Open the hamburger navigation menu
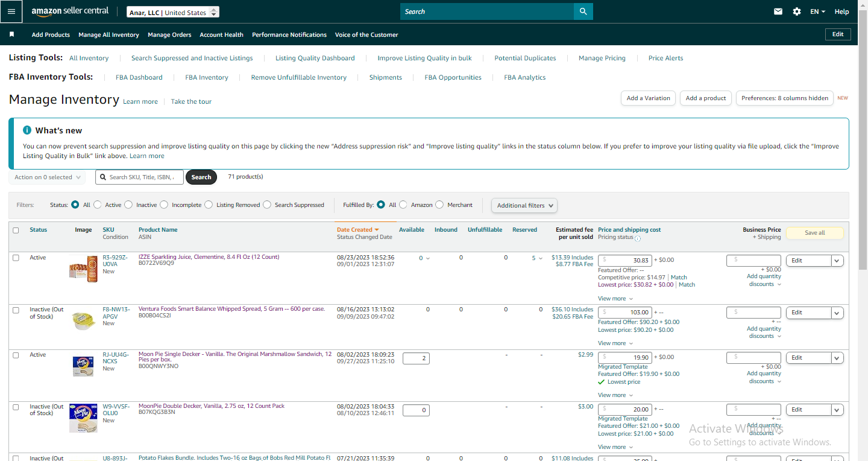Image resolution: width=868 pixels, height=461 pixels. pyautogui.click(x=11, y=11)
